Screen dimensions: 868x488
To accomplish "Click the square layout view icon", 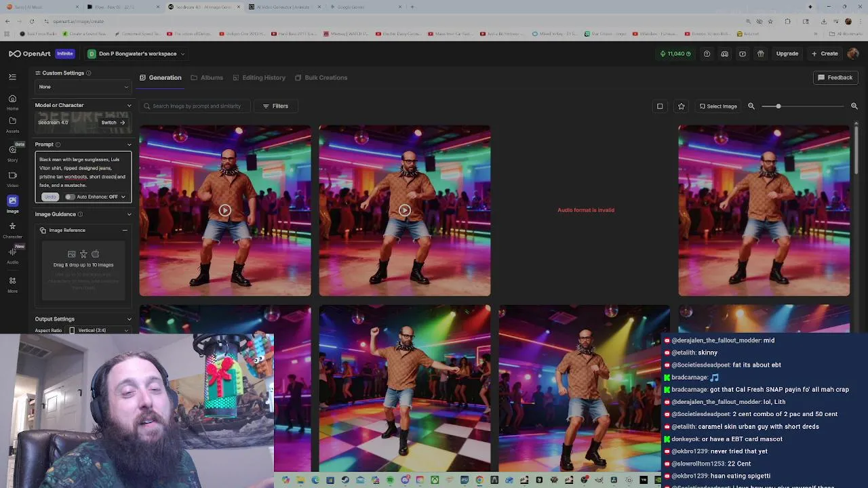I will click(660, 106).
